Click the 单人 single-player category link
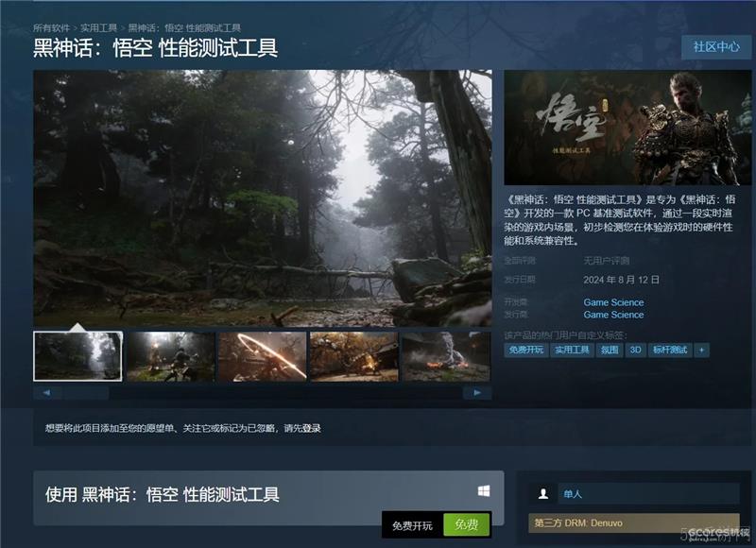The image size is (756, 548). [x=648, y=494]
